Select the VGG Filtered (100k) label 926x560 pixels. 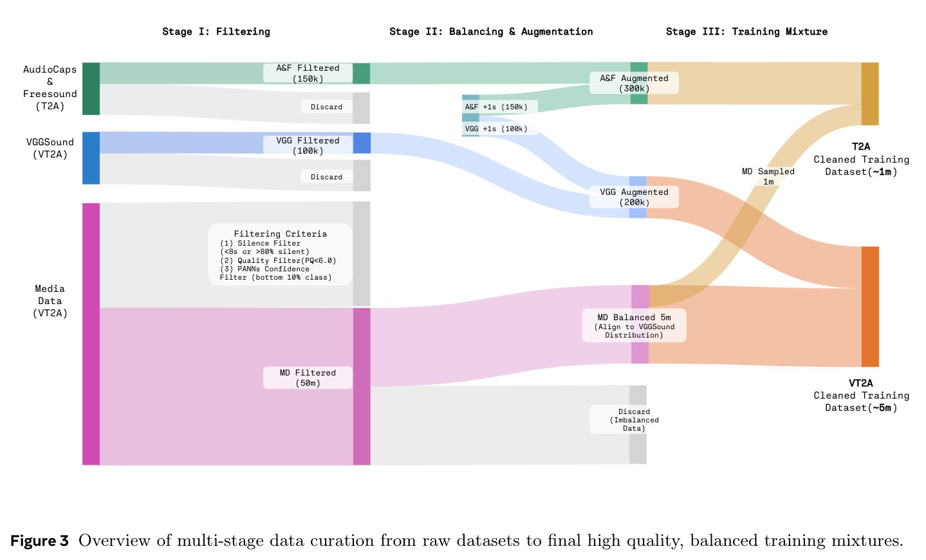click(x=308, y=145)
